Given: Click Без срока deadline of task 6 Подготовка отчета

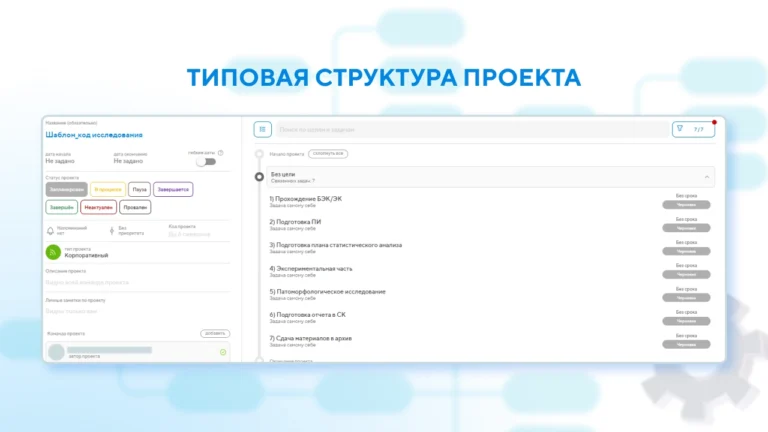Looking at the screenshot, I should tap(686, 312).
